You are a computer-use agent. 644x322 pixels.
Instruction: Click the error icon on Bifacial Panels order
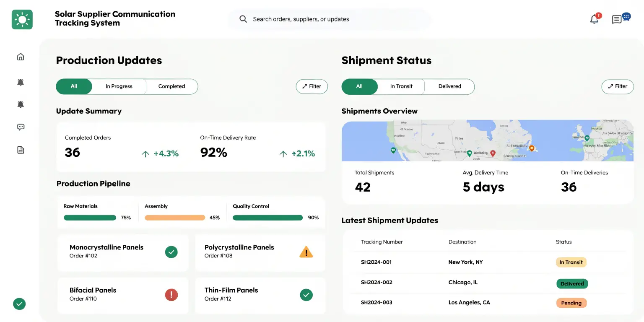pos(171,295)
